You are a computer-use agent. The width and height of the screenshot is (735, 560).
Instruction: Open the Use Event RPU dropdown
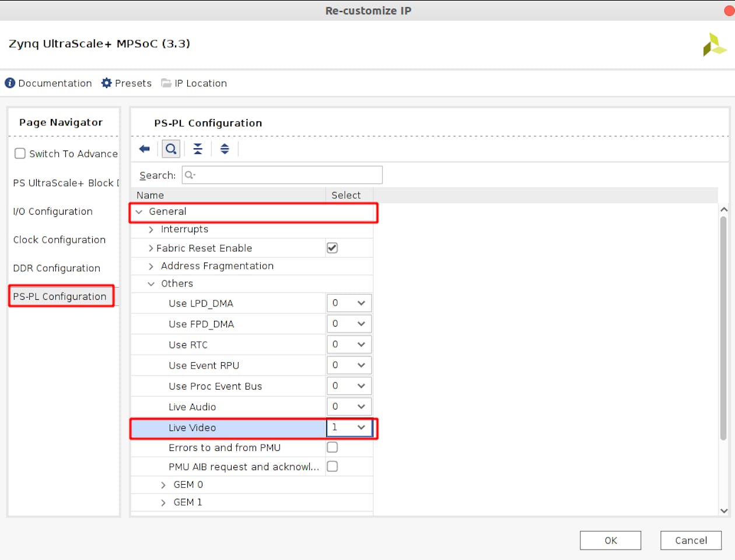(349, 365)
